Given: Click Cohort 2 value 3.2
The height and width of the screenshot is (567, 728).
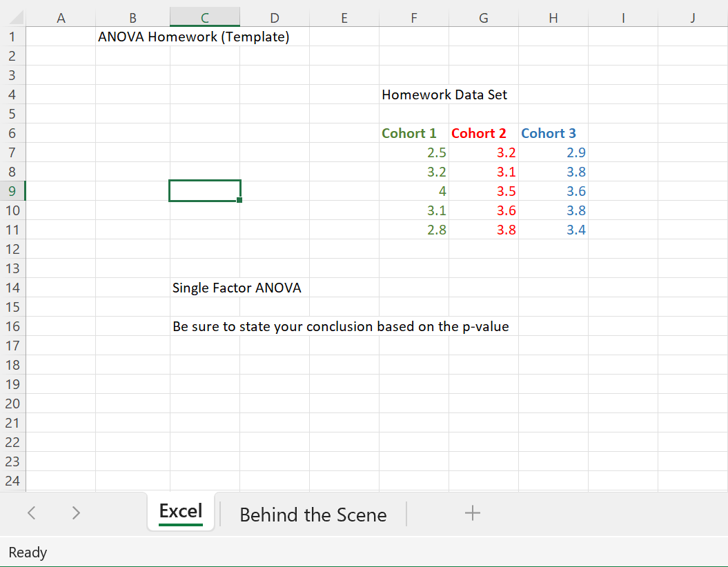Looking at the screenshot, I should (483, 152).
